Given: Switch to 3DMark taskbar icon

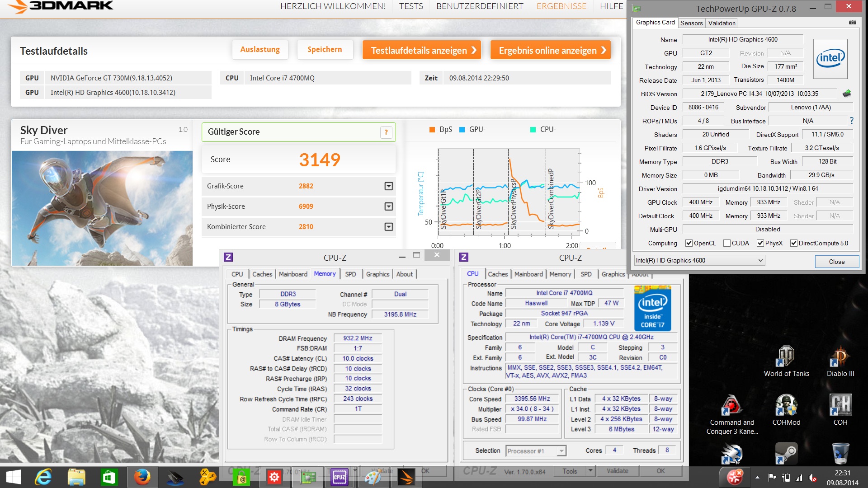Looking at the screenshot, I should pos(406,477).
